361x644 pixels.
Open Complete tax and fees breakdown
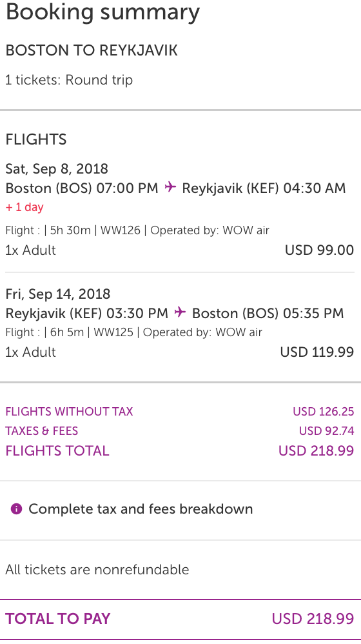[x=141, y=509]
